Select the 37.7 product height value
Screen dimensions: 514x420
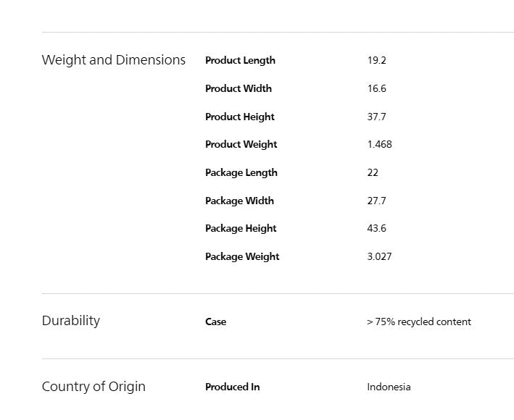[377, 117]
